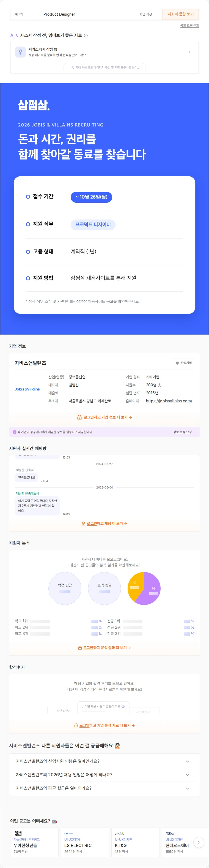This screenshot has width=209, height=868.
Task: Open the 자기소개서 작성 팁 card arrow
Action: click(x=189, y=52)
